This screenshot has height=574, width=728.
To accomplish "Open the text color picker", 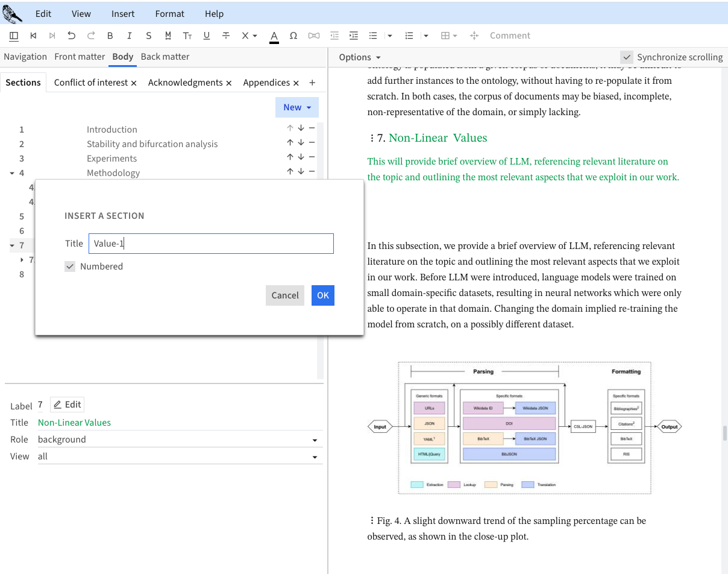I will [x=274, y=36].
